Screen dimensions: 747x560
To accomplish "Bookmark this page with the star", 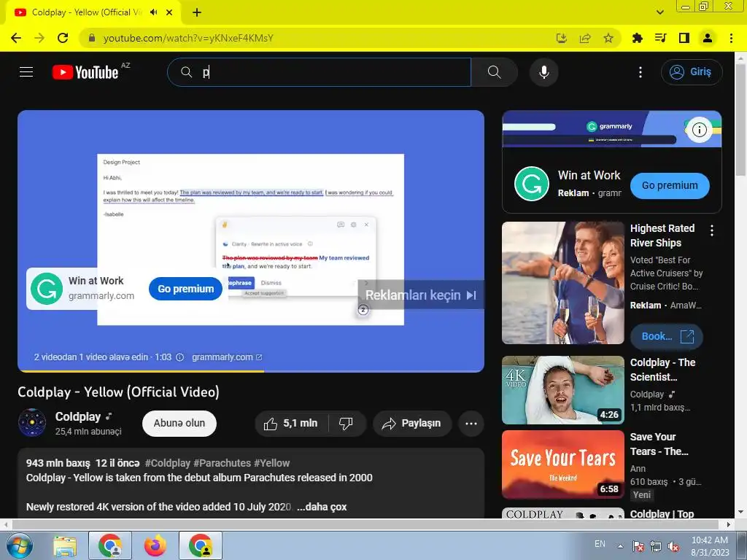I will click(608, 38).
